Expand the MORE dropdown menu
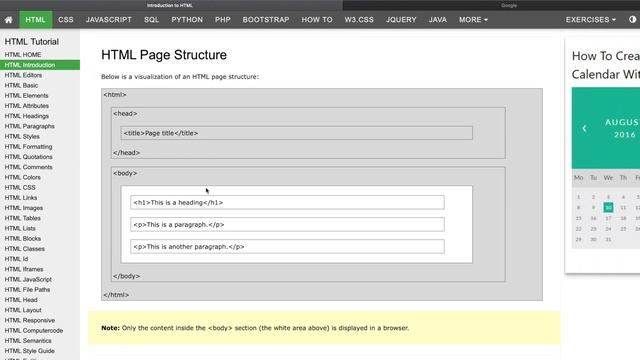Viewport: 640px width, 360px height. click(473, 20)
